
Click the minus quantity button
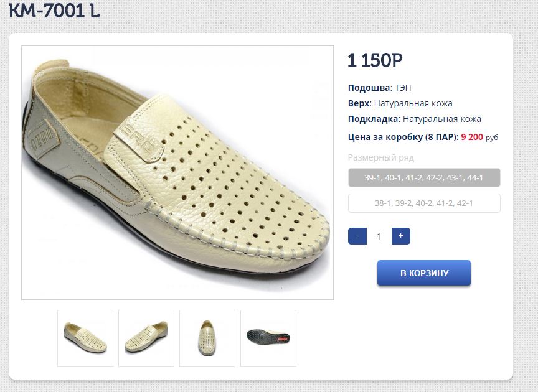tap(357, 236)
